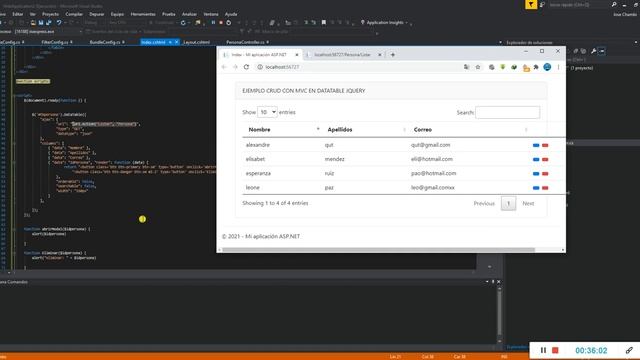Open the Analizar menu
The height and width of the screenshot is (360, 640).
coord(189,14)
